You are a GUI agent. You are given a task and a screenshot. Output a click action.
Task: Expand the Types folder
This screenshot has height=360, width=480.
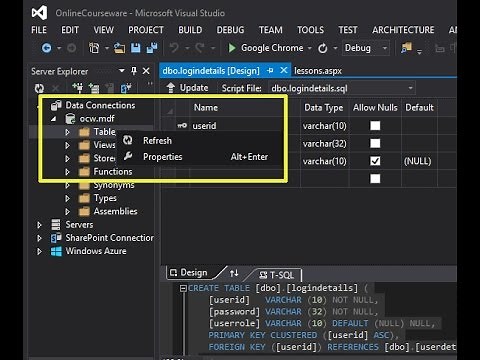[x=67, y=198]
